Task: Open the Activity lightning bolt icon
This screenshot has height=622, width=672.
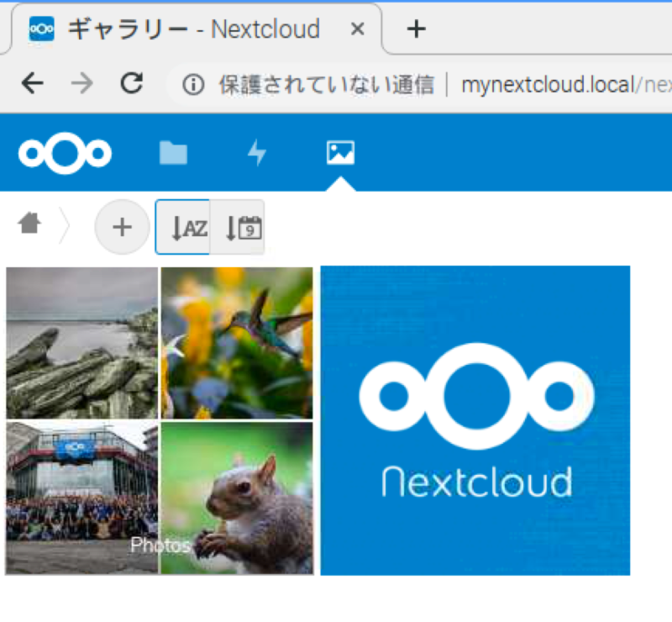Action: [x=257, y=152]
